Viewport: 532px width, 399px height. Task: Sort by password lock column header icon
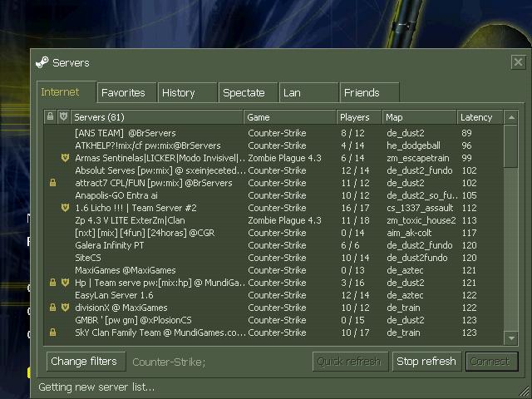click(x=52, y=117)
